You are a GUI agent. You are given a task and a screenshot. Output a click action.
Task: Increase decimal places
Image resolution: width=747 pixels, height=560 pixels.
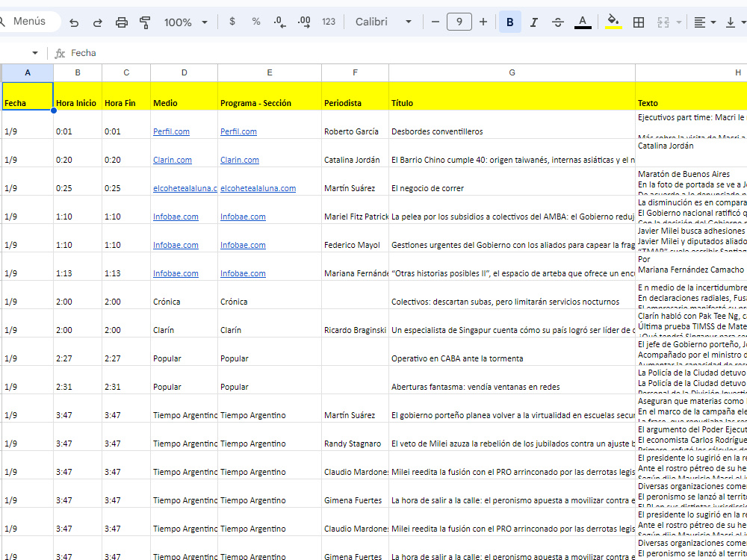click(304, 22)
